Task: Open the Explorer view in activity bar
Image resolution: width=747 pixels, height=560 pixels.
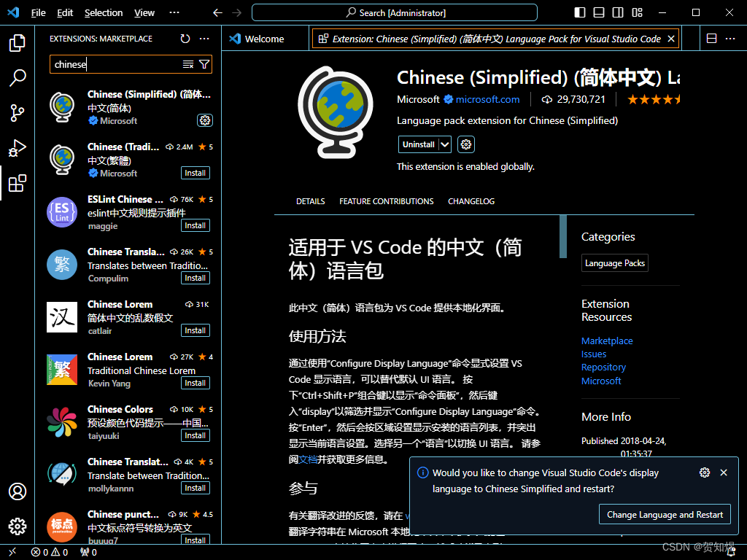Action: pos(18,43)
